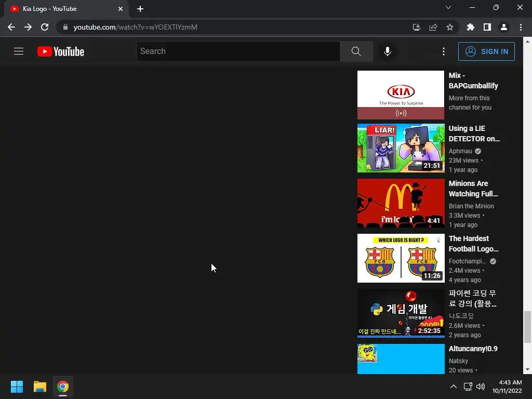Screen dimensions: 532x399
Task: Click the 나도코딩 channel name
Action: click(461, 315)
